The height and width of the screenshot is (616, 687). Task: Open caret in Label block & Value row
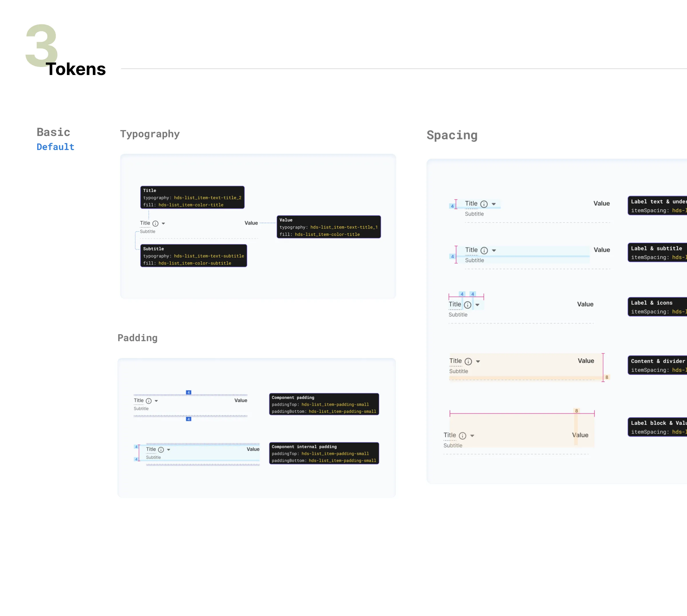click(472, 436)
